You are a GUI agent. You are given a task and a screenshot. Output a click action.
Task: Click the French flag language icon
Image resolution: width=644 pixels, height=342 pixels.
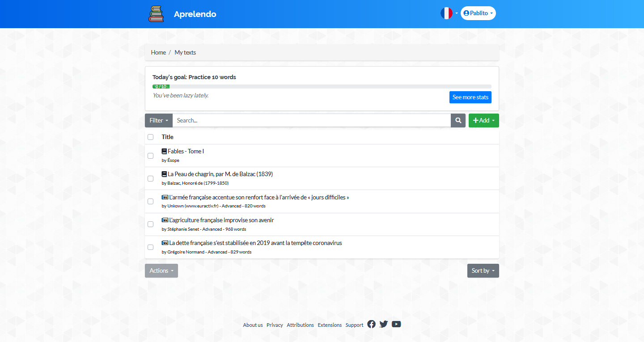tap(446, 13)
